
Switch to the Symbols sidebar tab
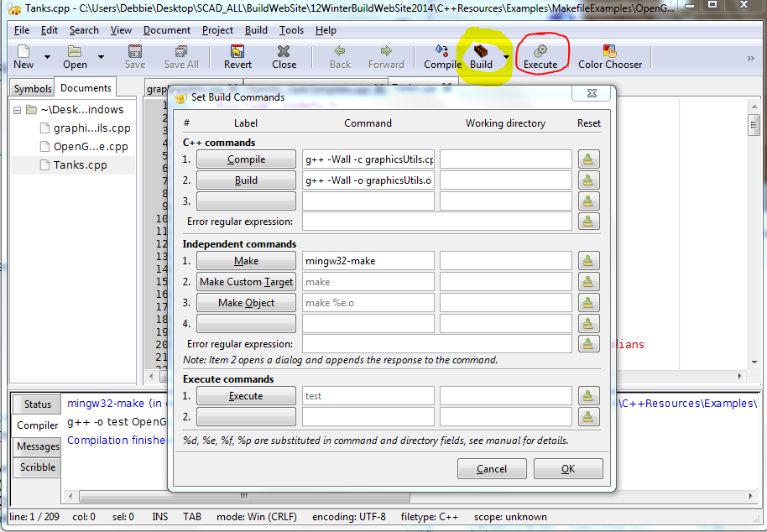point(33,88)
